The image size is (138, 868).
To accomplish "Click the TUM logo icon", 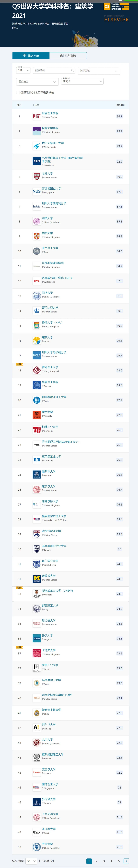I will point(37,460).
